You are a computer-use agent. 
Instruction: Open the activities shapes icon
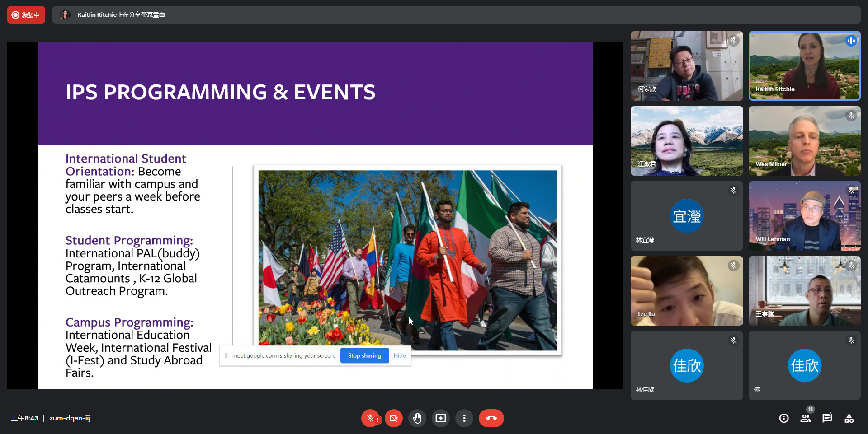coord(849,418)
